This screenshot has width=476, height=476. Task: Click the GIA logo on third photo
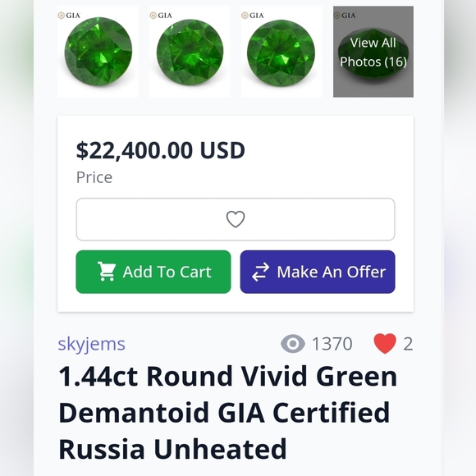253,15
